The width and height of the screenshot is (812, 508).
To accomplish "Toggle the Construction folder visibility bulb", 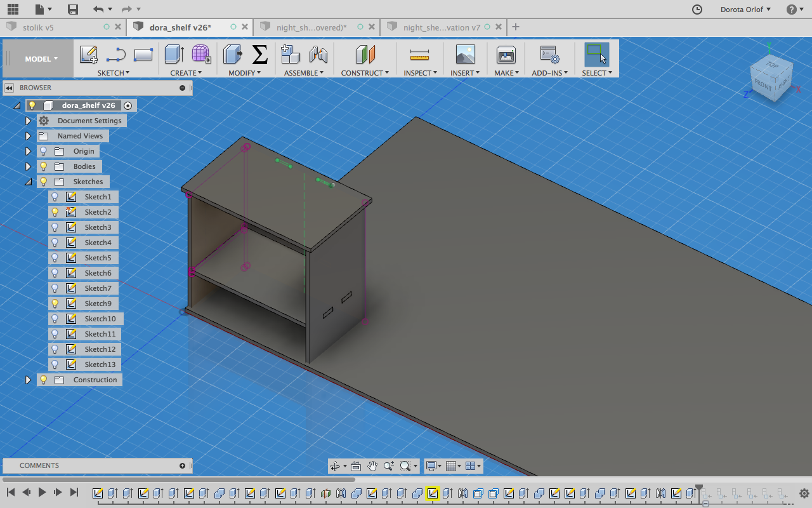I will pos(44,380).
